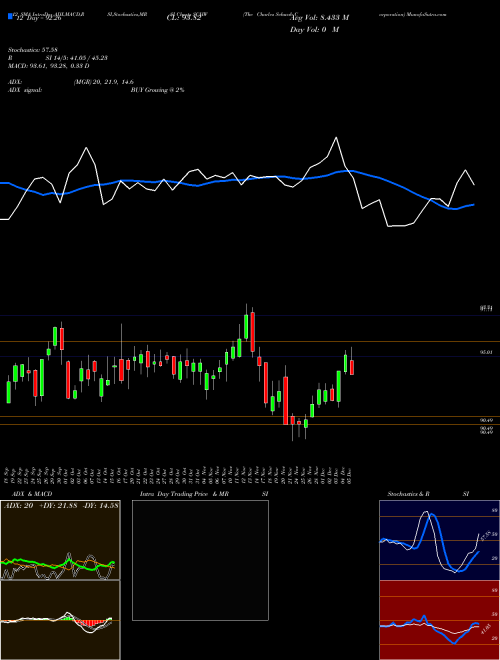Click the 'ADX signal:' label
The image size is (500, 660).
(x=25, y=90)
